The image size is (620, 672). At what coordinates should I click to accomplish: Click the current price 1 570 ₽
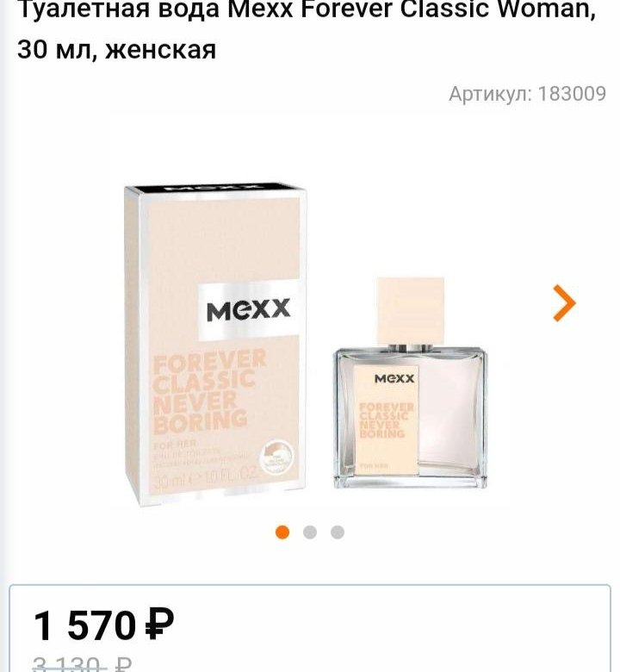coord(104,625)
